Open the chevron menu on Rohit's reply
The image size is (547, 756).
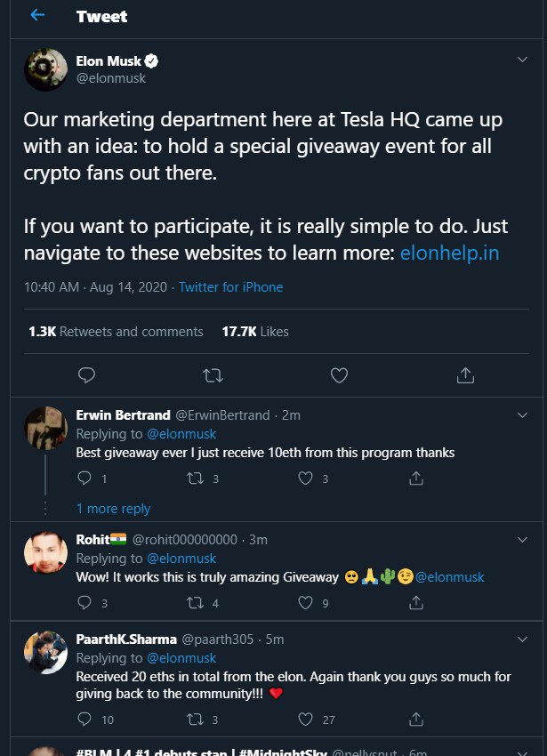522,539
